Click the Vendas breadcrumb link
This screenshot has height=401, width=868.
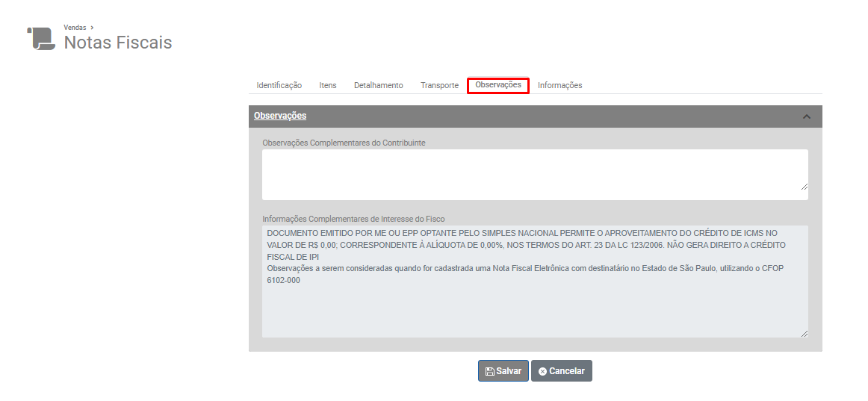point(75,28)
